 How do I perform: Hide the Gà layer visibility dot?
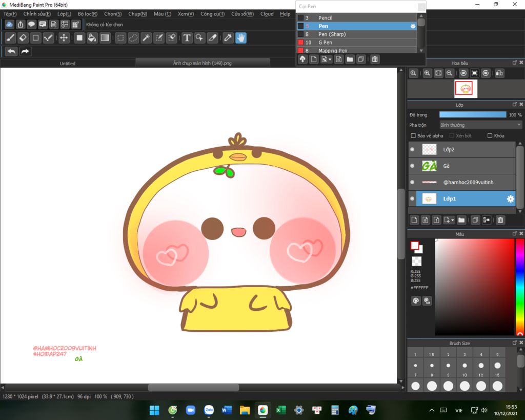[412, 166]
